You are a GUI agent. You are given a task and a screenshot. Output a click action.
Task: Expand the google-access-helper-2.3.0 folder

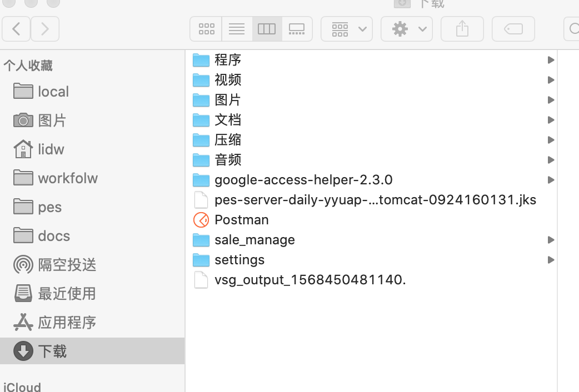[x=551, y=180]
